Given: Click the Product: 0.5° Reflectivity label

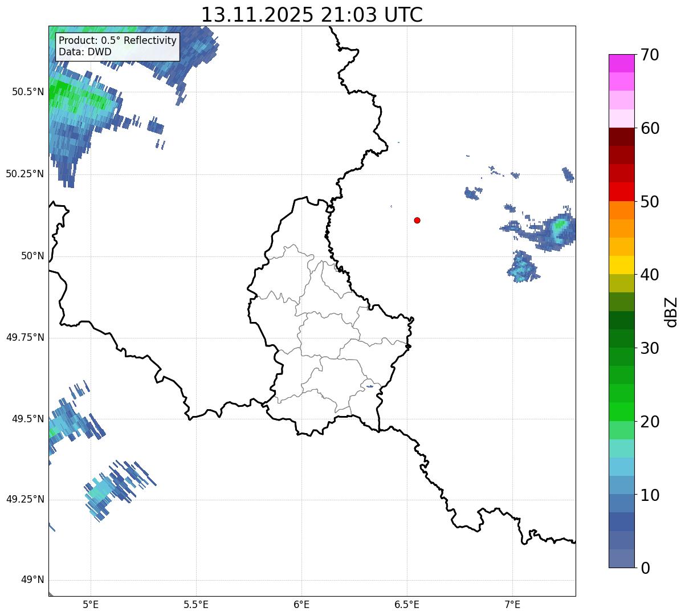Looking at the screenshot, I should (118, 40).
